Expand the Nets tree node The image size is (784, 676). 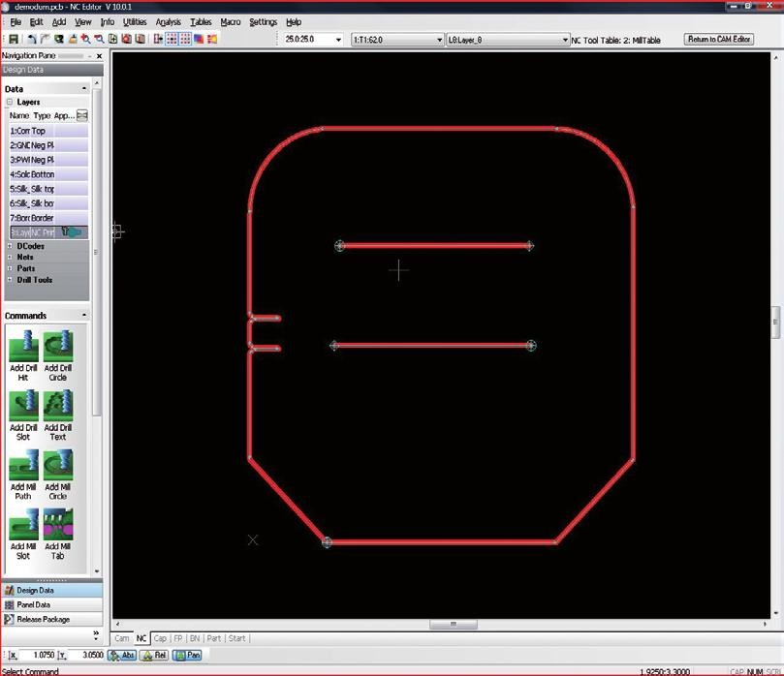coord(10,257)
